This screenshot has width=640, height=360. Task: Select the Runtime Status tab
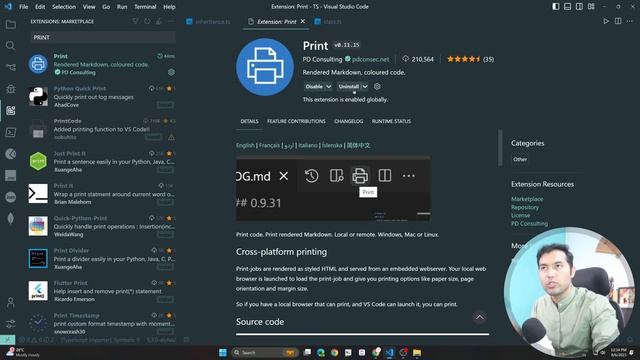click(391, 121)
